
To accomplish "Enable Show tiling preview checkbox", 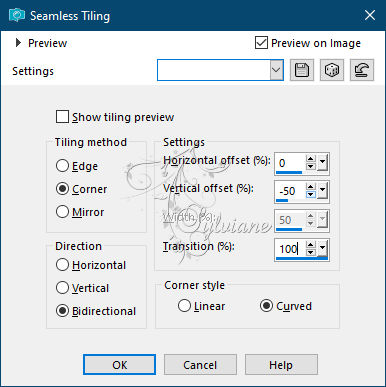I will click(62, 117).
